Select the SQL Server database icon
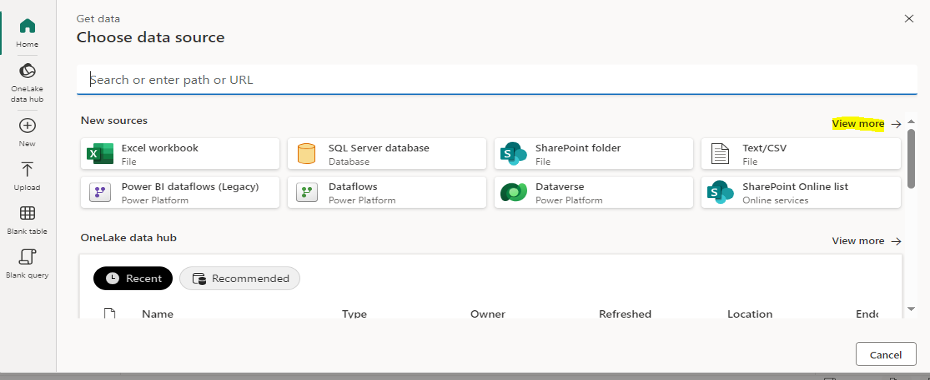 pos(307,154)
